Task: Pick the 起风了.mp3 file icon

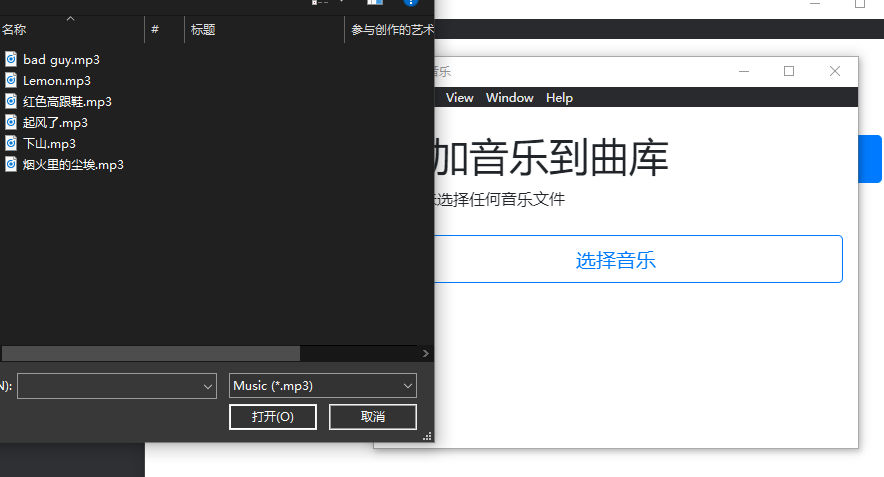Action: click(x=11, y=122)
